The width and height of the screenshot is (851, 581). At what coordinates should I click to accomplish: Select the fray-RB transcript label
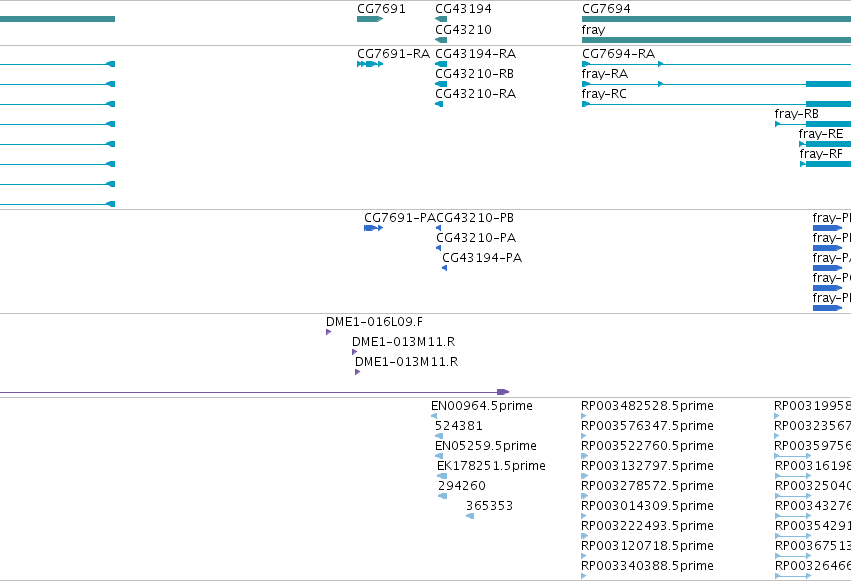click(797, 114)
